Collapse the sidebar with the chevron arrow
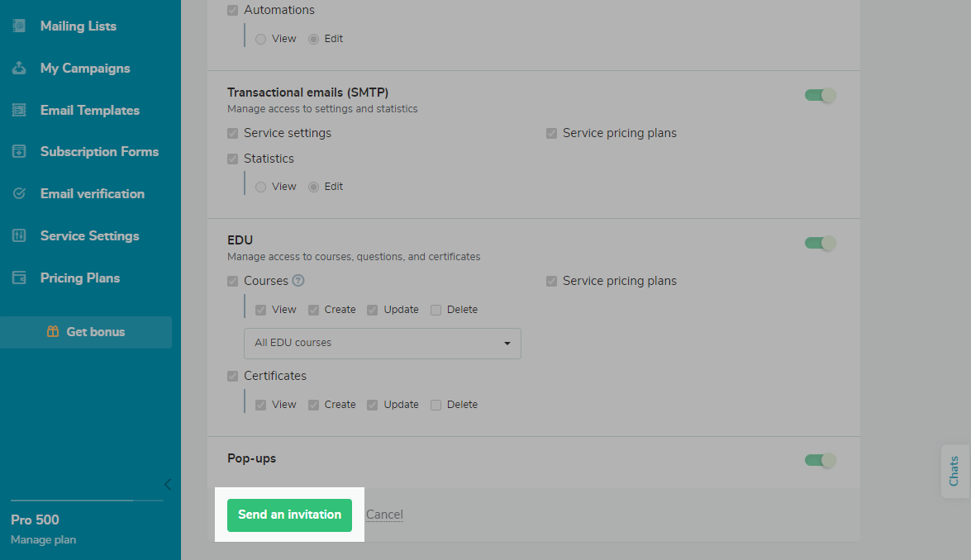The height and width of the screenshot is (560, 971). click(x=167, y=484)
